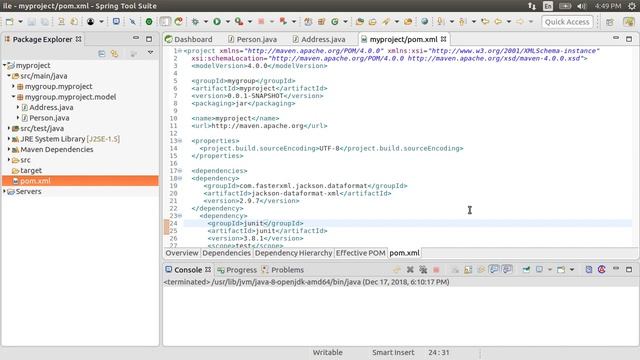Open the Overview tab of POM editor
Viewport: 640px width, 360px height.
pos(182,253)
